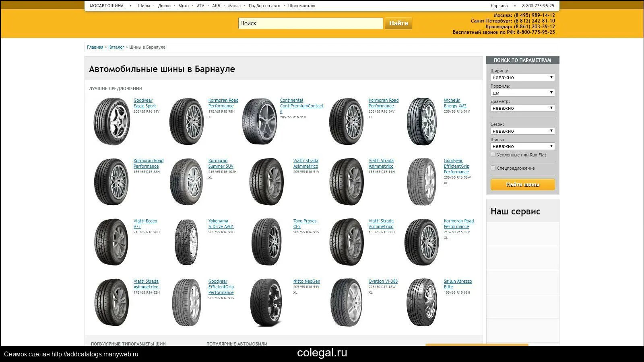Click the Michelin Energy XM2 tire image
Screen dimensions: 644x362
coord(422,121)
